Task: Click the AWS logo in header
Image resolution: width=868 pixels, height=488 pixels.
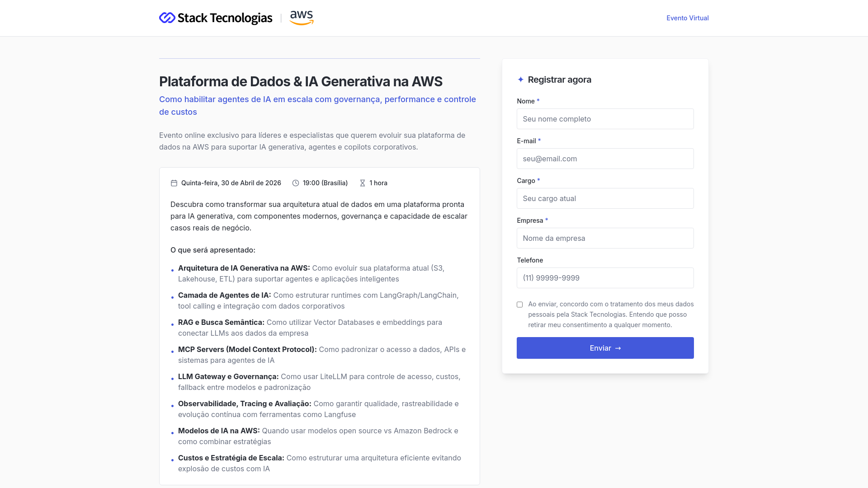Action: point(302,18)
